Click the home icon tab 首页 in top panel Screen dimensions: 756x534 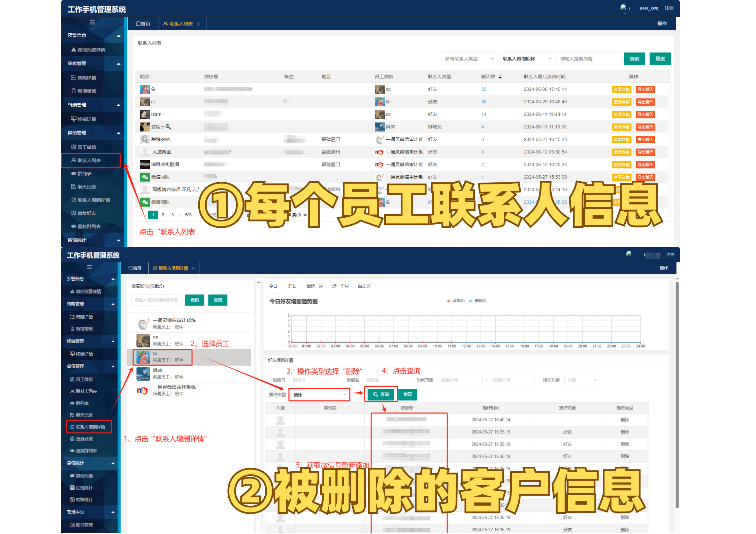tap(143, 24)
